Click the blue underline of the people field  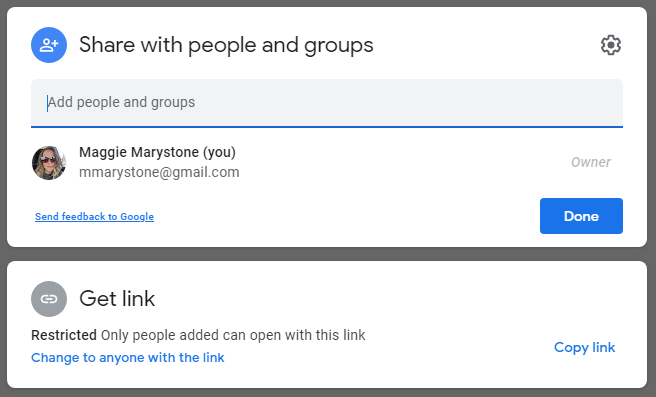click(327, 127)
